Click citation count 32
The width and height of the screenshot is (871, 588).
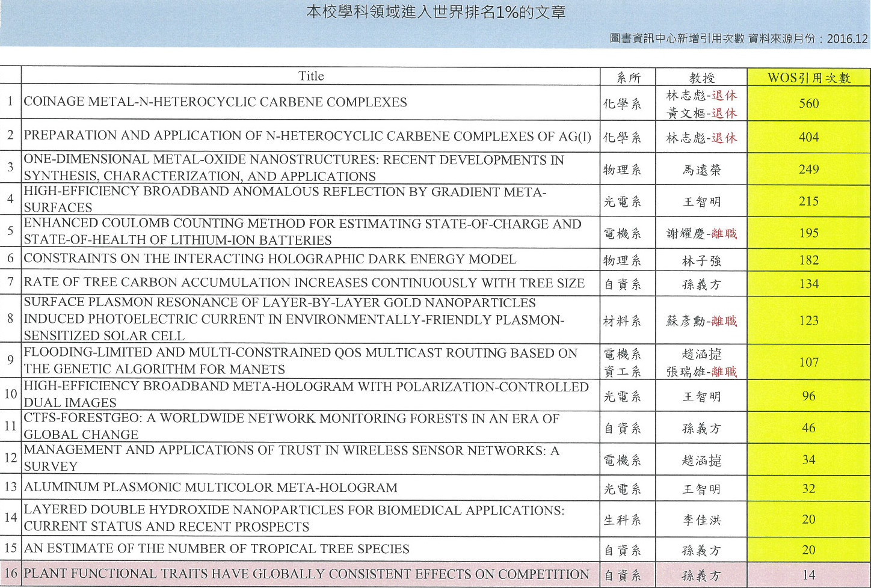(x=808, y=489)
